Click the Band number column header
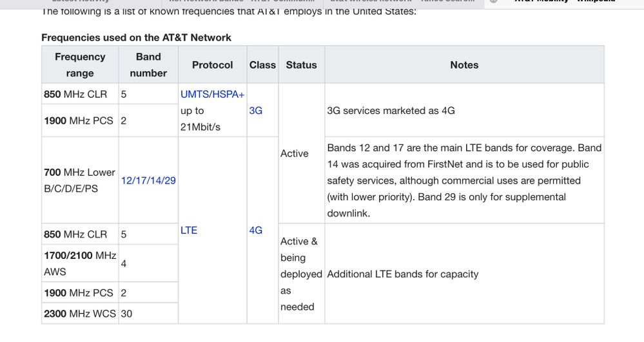The height and width of the screenshot is (342, 644). pos(148,65)
